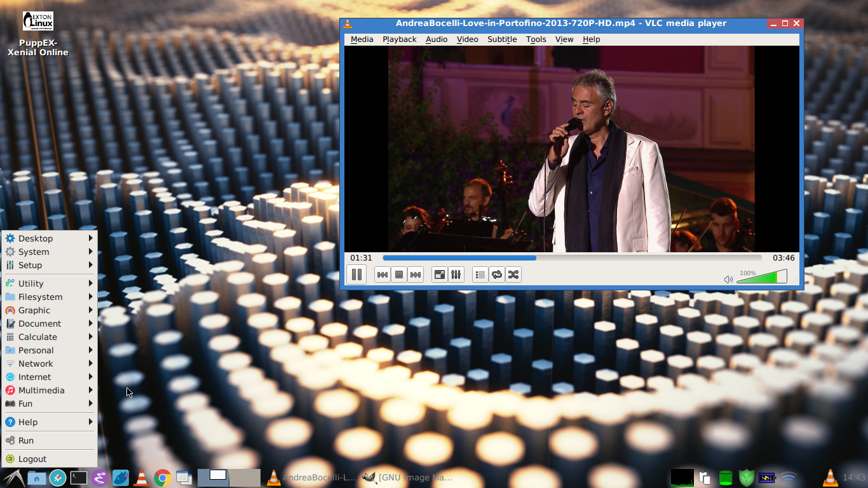Choose Run from the start menu

50,440
